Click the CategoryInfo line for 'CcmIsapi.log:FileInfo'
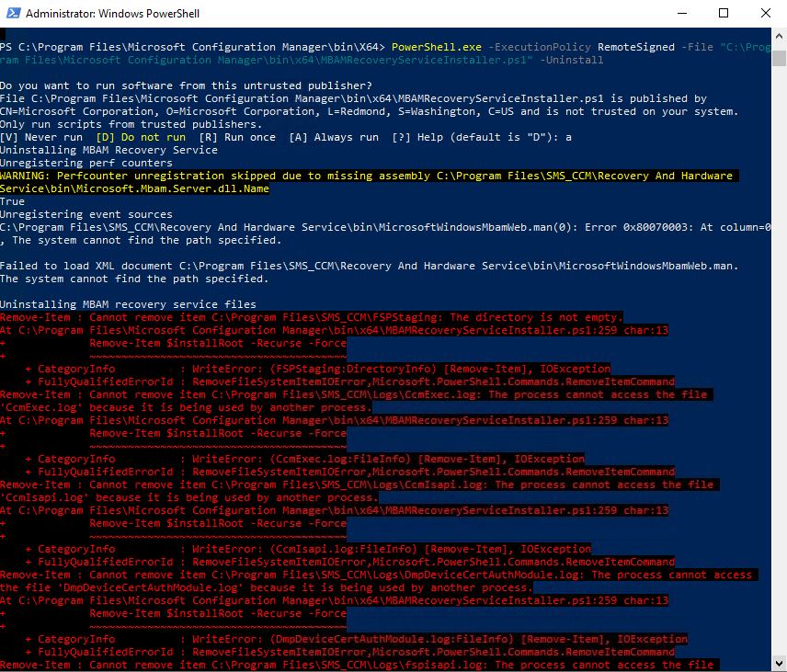This screenshot has width=787, height=672. click(308, 550)
